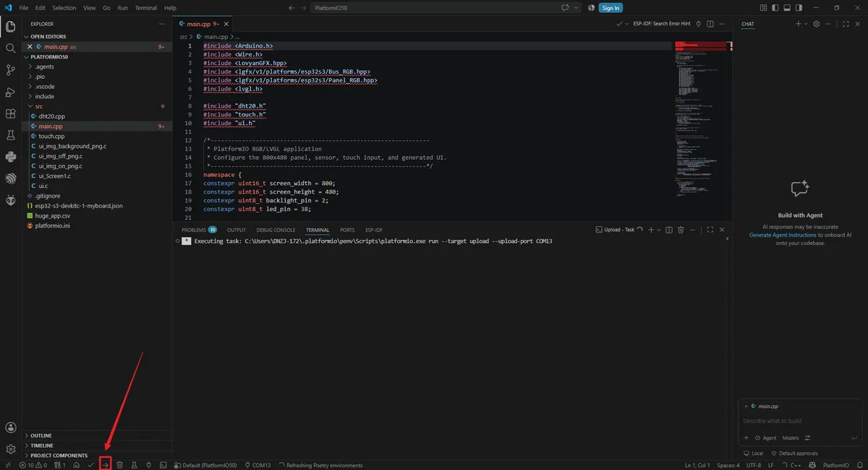Open the Explorer view in activity bar
The width and height of the screenshot is (868, 470).
(x=11, y=27)
